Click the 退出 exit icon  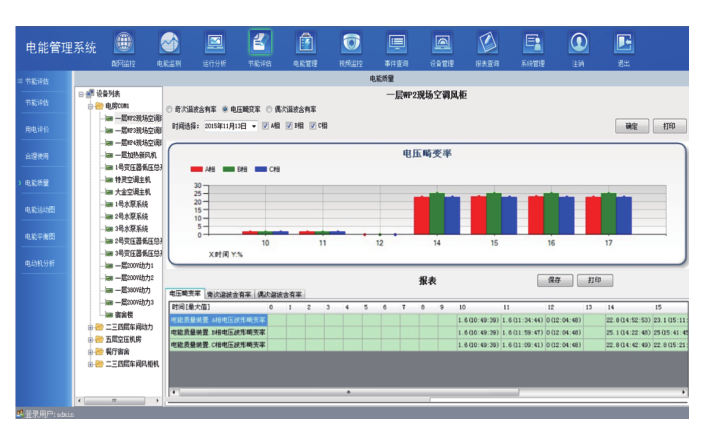click(624, 44)
